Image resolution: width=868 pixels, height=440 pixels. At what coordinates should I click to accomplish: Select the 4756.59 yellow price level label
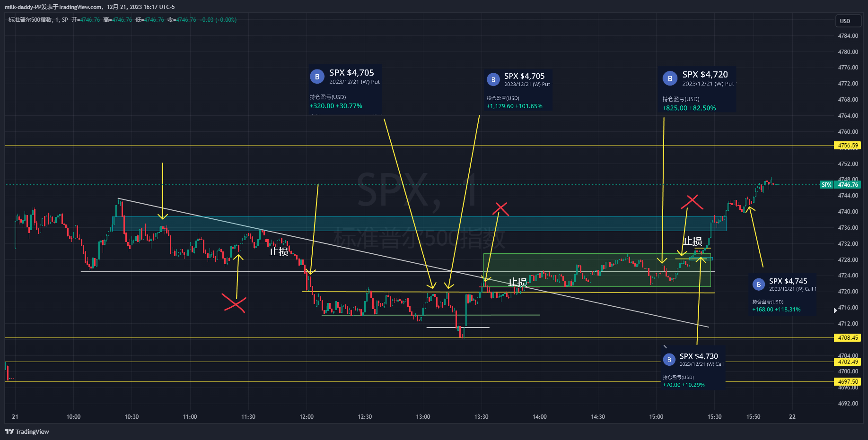[847, 146]
